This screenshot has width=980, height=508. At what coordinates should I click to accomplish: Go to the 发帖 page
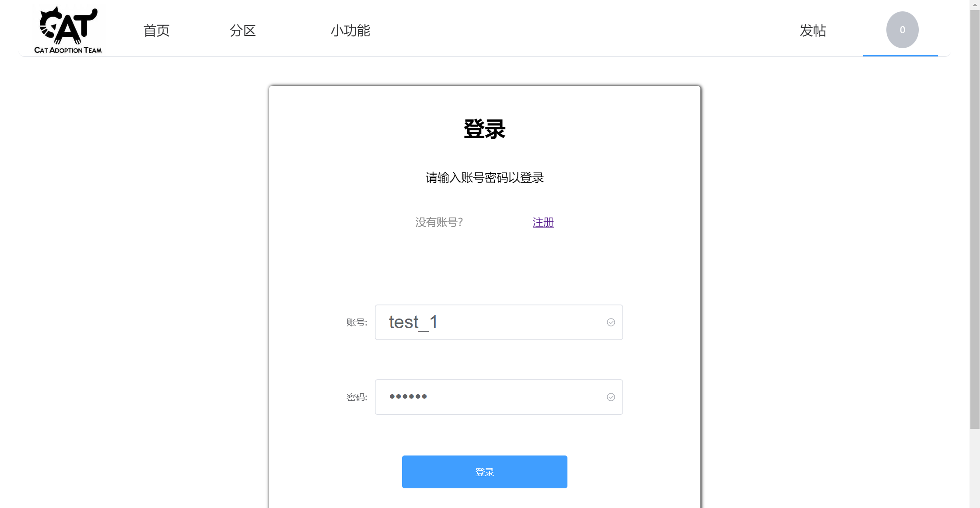(x=812, y=31)
